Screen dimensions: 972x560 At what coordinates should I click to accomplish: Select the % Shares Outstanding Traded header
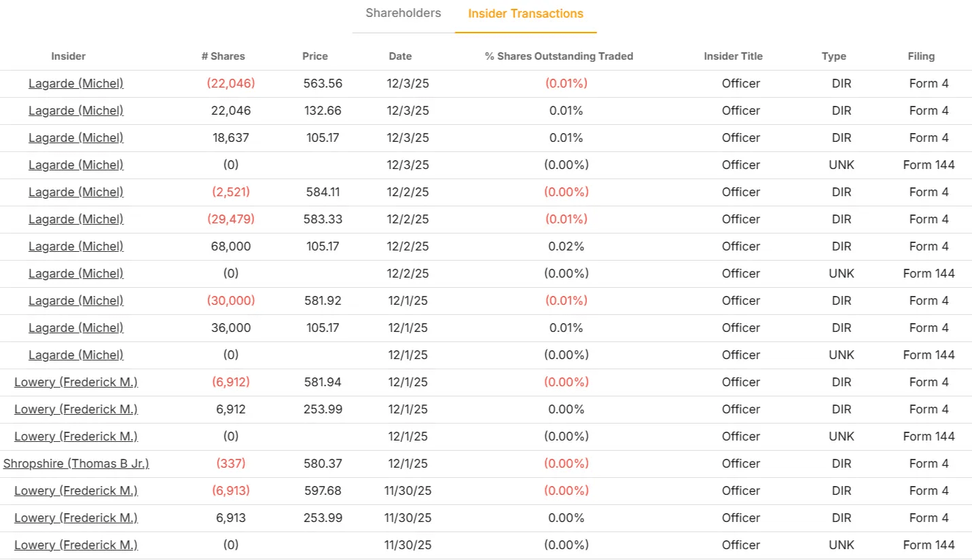pyautogui.click(x=559, y=56)
